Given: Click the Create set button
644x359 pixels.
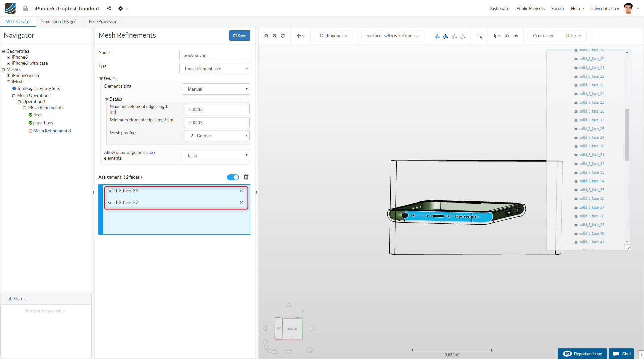Looking at the screenshot, I should click(543, 36).
